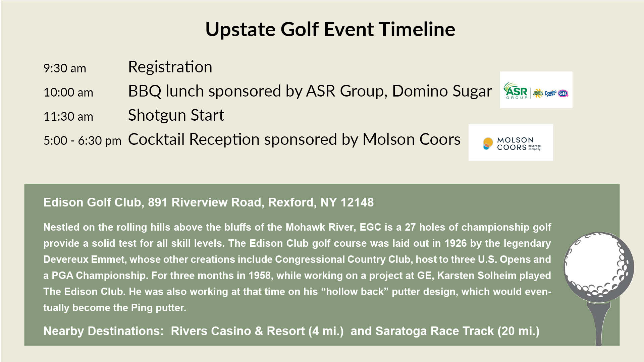Click the Molson Coors wordmark

click(519, 143)
